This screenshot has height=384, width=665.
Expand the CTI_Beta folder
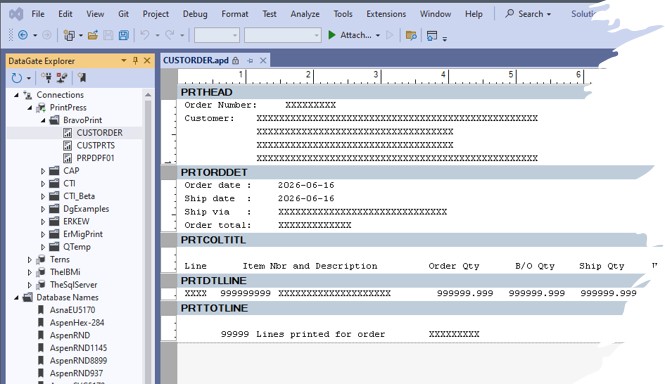click(43, 196)
